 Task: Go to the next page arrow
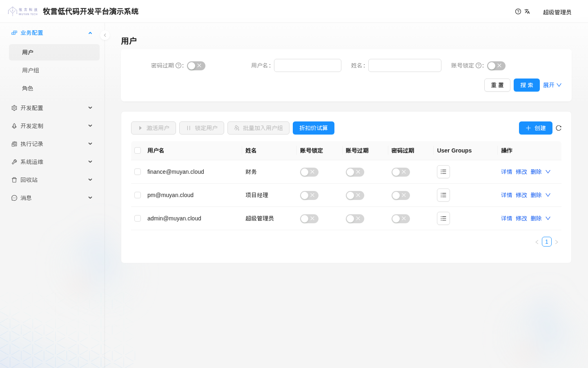click(x=557, y=242)
